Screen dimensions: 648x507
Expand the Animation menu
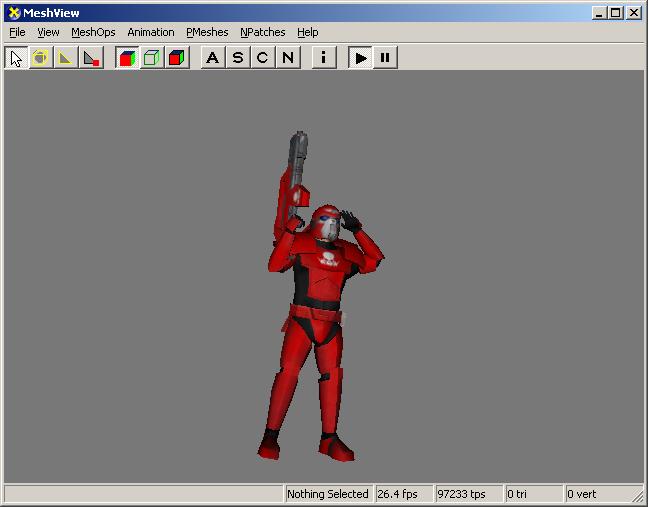150,32
